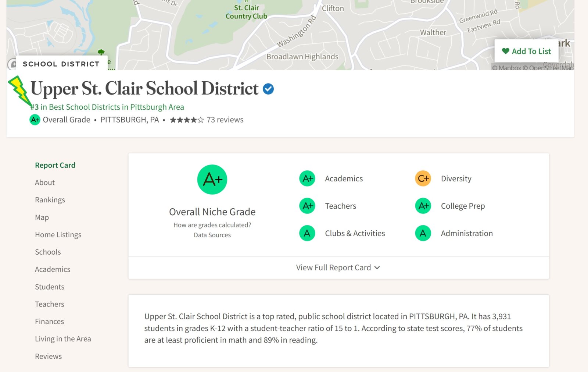This screenshot has height=372, width=588.
Task: Expand View Full Report Card
Action: pos(338,268)
